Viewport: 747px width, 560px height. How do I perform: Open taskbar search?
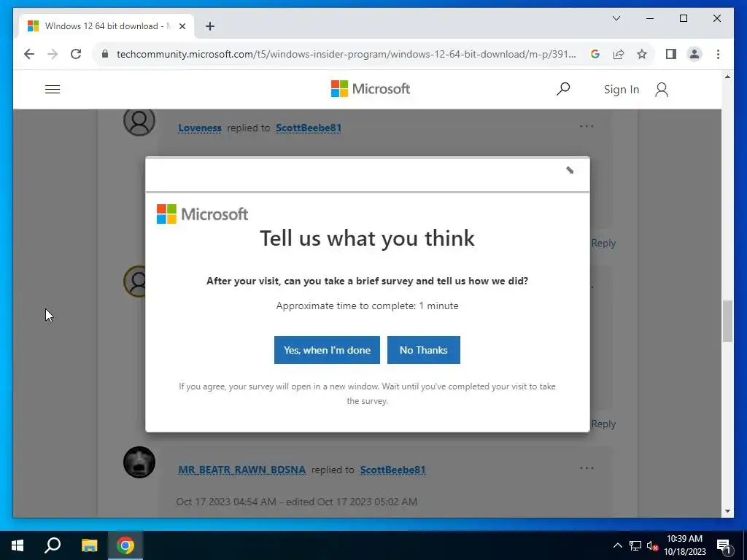click(x=53, y=545)
